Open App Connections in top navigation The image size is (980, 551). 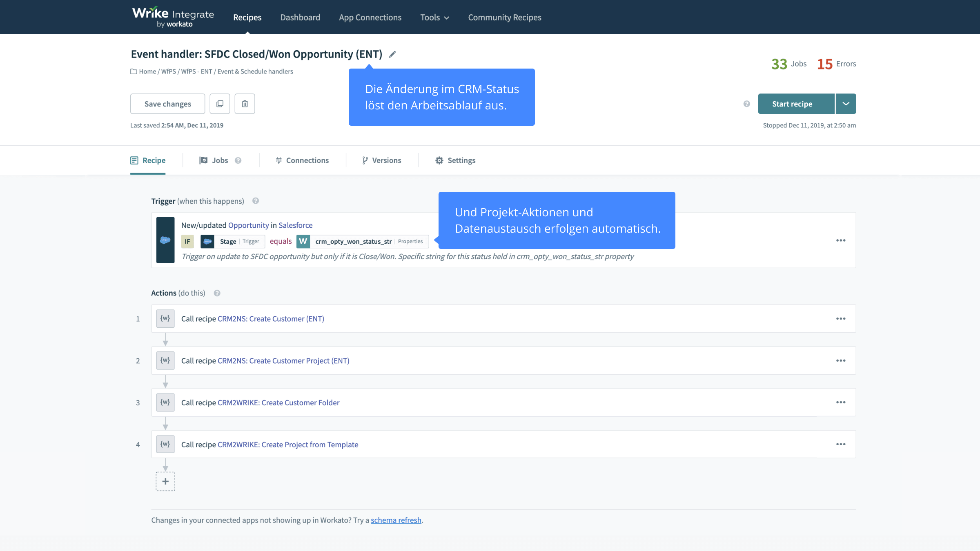(x=370, y=18)
